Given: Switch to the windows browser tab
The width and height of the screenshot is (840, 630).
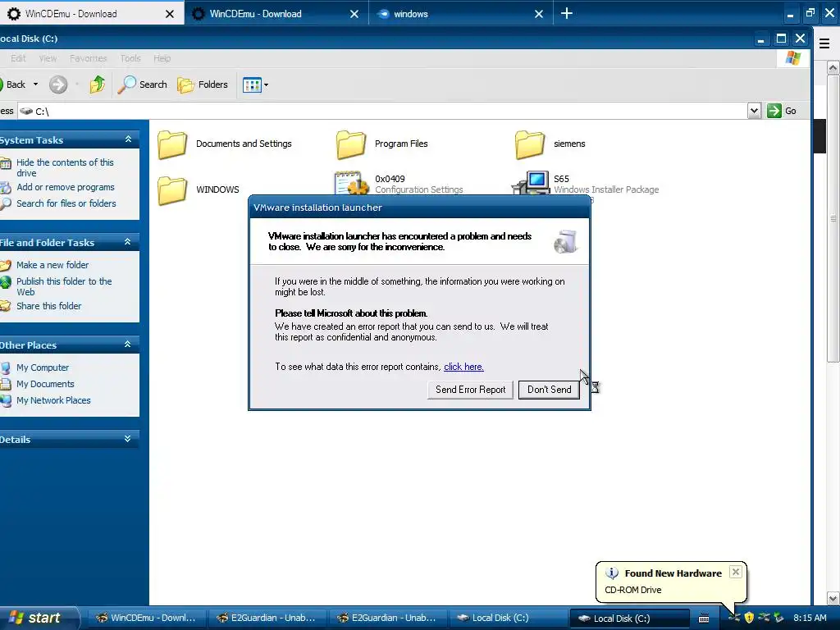Looking at the screenshot, I should click(x=461, y=13).
